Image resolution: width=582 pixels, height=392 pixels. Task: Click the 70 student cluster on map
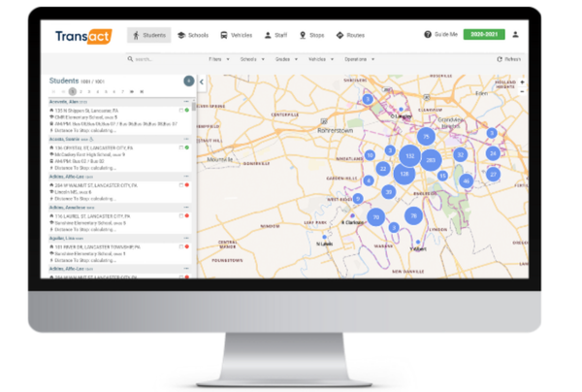tap(376, 217)
